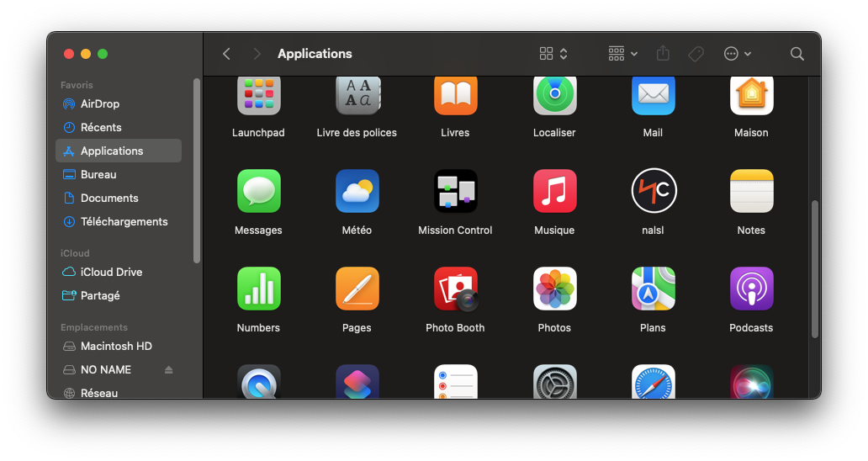
Task: Select the Notes app icon
Action: 752,191
